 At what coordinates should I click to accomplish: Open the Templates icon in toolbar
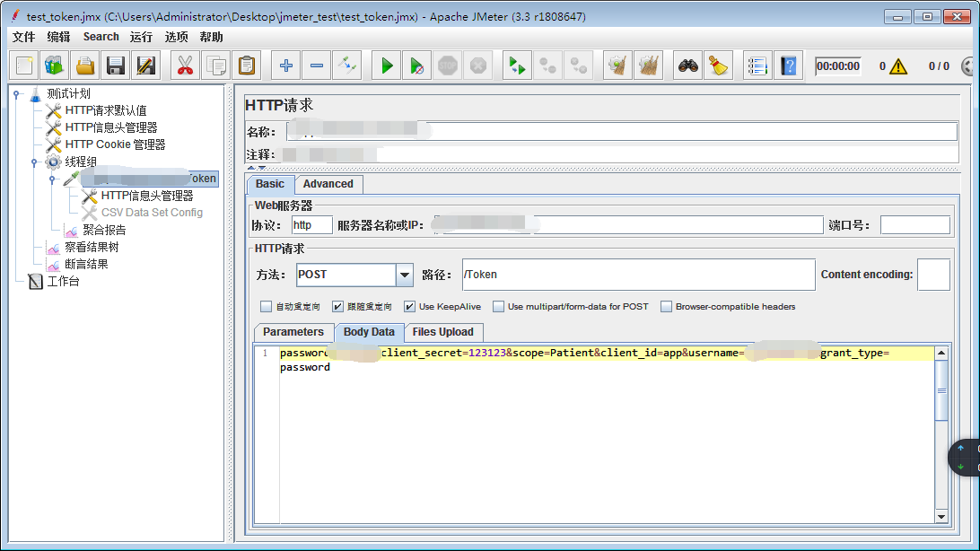point(55,66)
